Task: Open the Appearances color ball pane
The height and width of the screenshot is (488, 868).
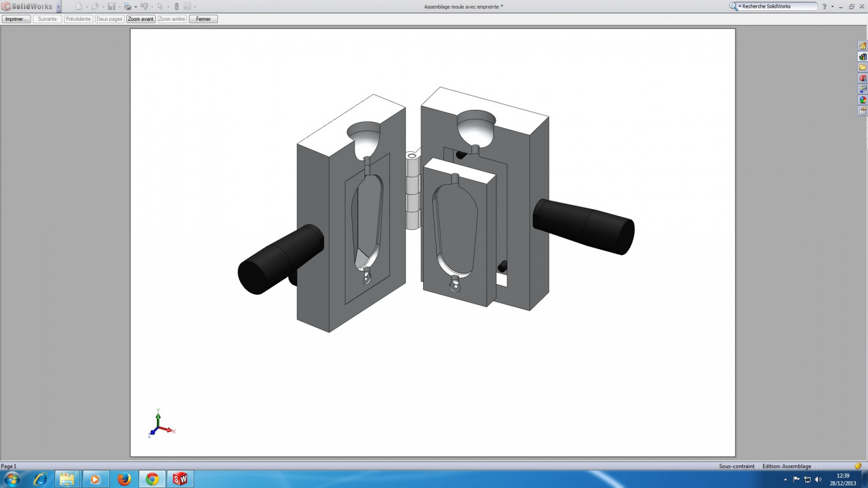Action: click(863, 99)
